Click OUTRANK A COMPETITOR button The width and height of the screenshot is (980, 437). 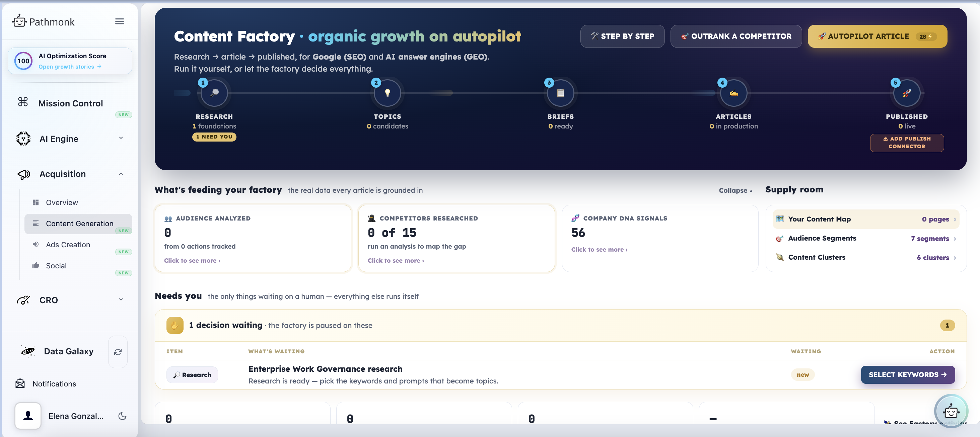(736, 36)
